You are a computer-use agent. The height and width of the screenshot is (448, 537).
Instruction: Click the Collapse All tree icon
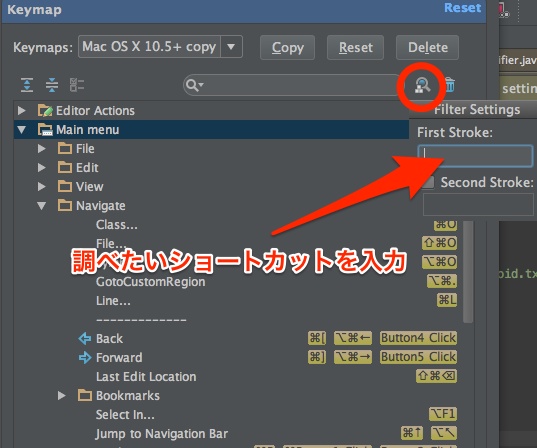[52, 85]
